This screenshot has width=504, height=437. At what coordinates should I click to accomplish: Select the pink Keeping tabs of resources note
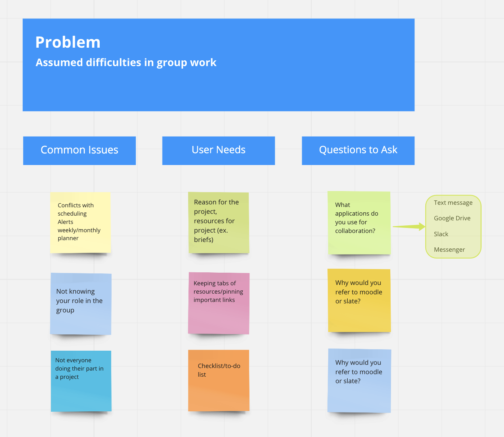(219, 303)
